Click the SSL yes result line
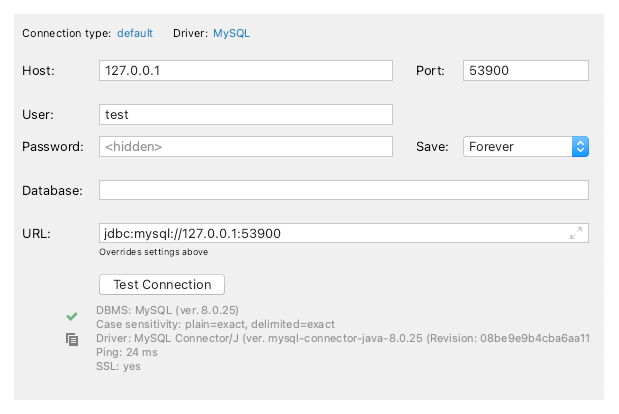Image resolution: width=619 pixels, height=414 pixels. coord(118,366)
